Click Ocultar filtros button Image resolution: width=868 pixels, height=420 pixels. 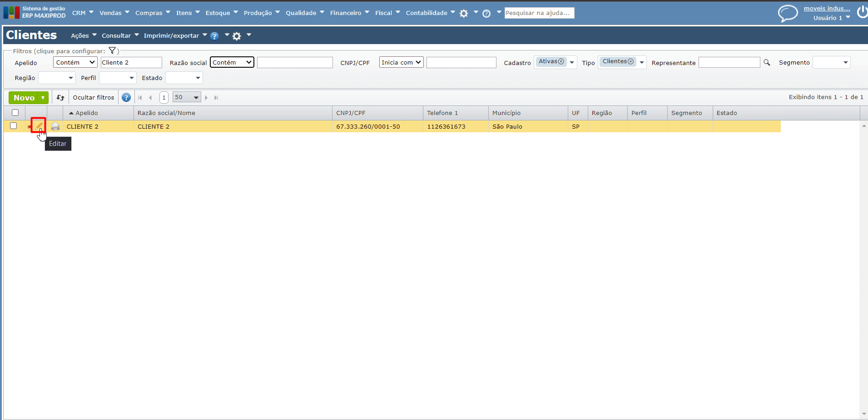point(94,97)
